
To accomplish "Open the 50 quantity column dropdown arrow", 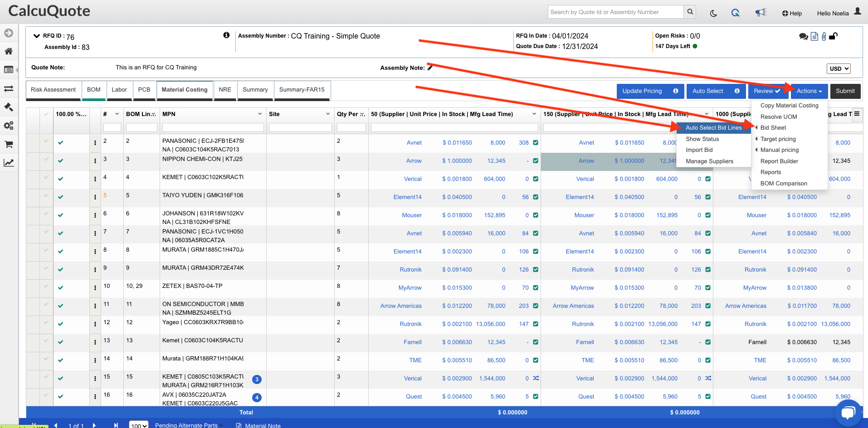I will (534, 114).
